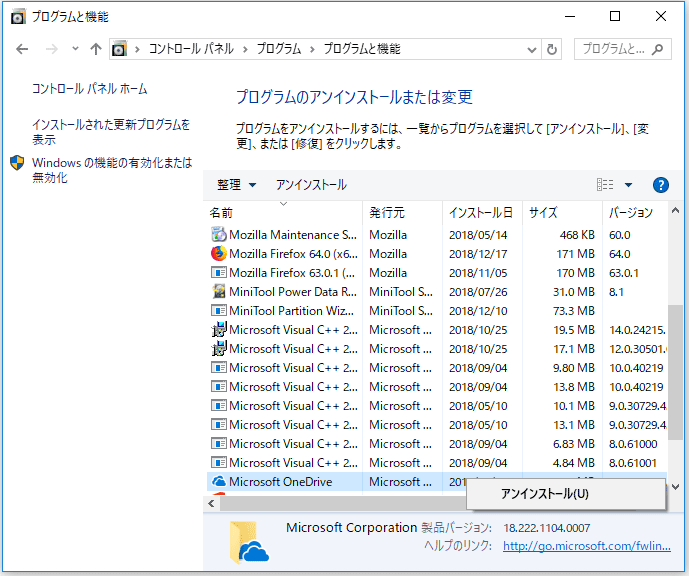Click icon of Visual C++ sized 10.1 MB
Image resolution: width=689 pixels, height=576 pixels.
click(218, 406)
